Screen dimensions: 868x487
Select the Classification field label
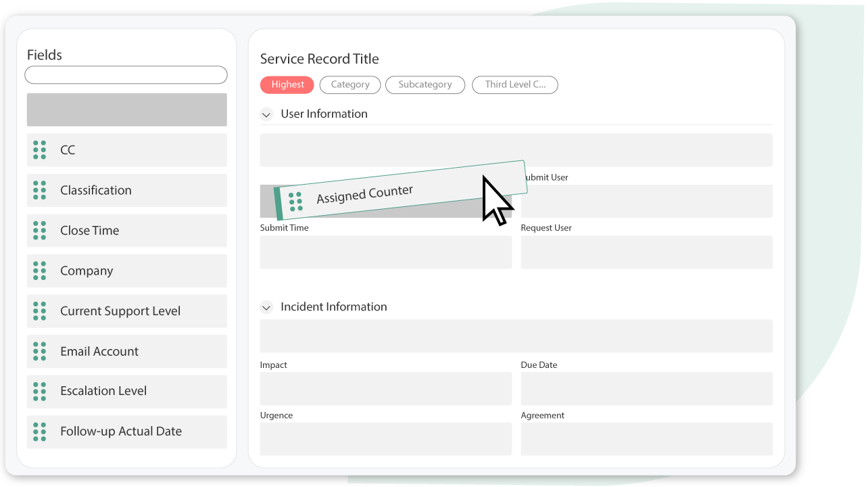click(x=96, y=191)
